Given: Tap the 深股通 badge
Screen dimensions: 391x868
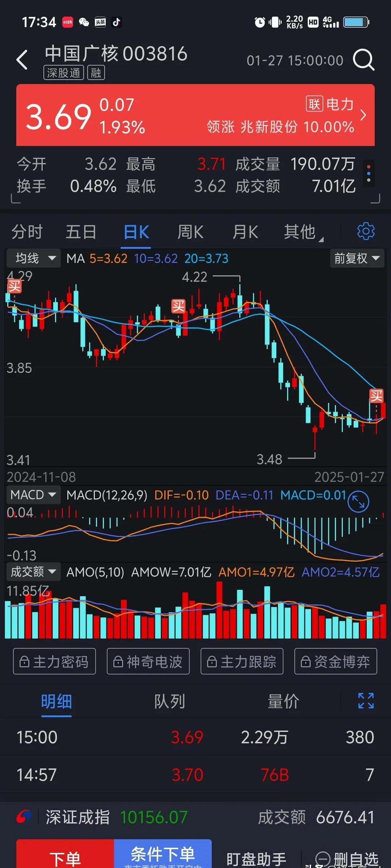Looking at the screenshot, I should [x=64, y=73].
